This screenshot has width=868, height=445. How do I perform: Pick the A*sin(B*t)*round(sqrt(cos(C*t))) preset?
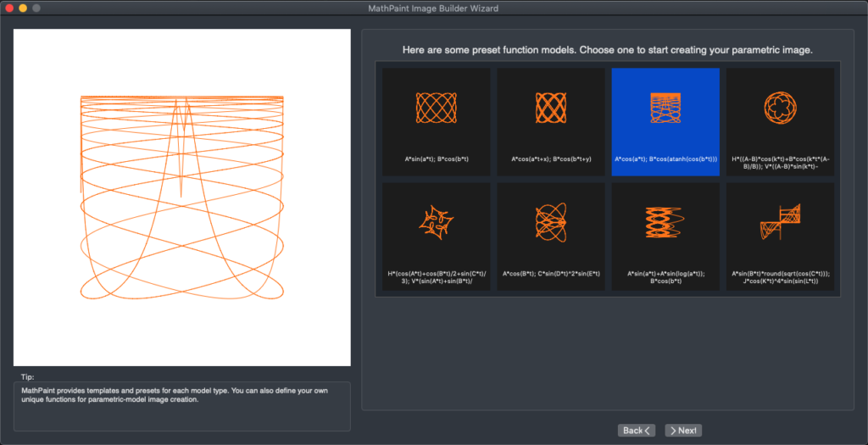(780, 236)
